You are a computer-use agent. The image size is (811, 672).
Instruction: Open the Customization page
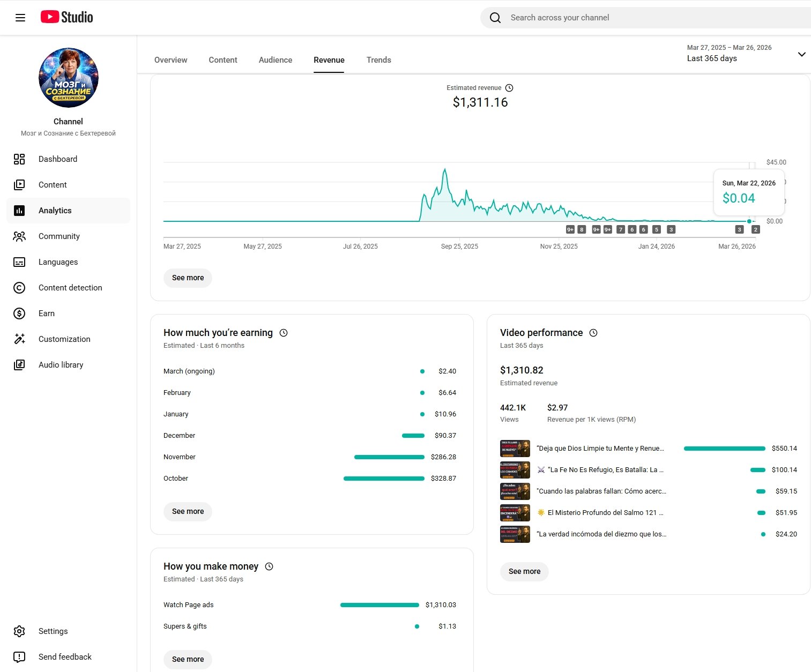point(64,339)
